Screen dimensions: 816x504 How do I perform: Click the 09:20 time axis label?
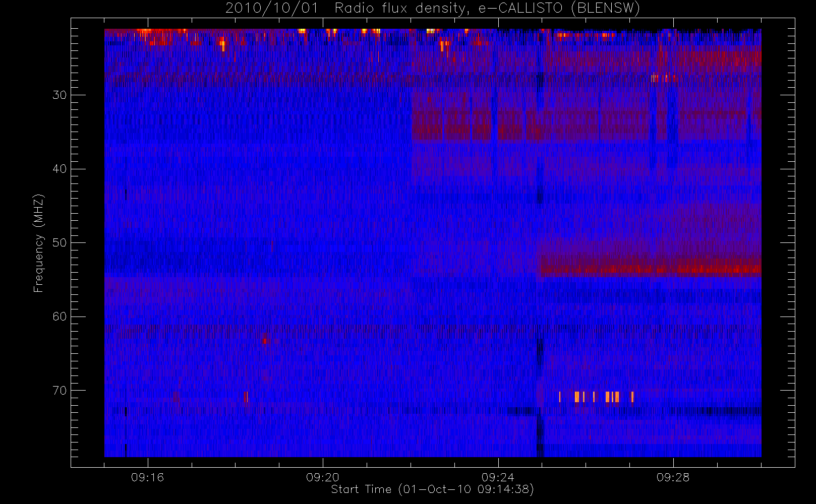pos(323,477)
